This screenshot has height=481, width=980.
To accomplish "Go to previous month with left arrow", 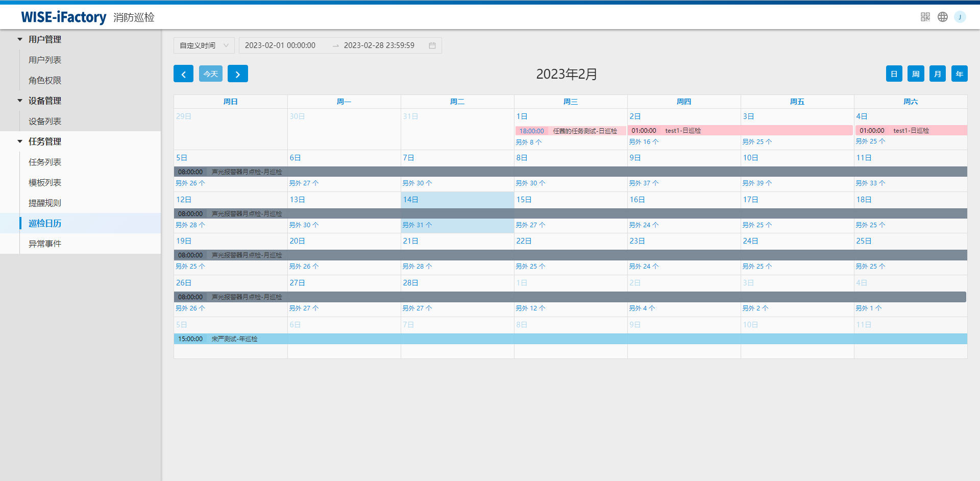I will point(183,74).
